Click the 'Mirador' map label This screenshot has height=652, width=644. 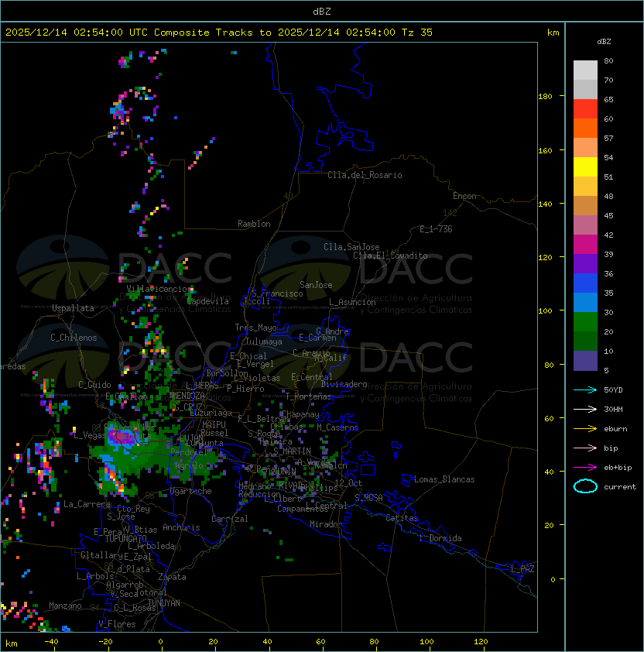pyautogui.click(x=327, y=524)
